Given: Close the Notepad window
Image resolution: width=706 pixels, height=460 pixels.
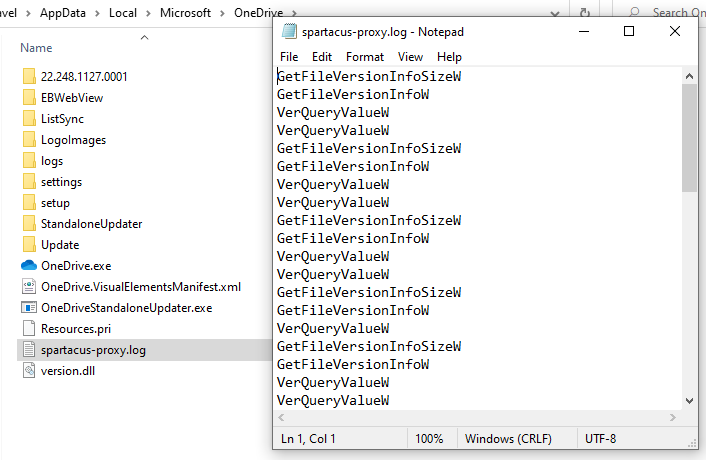Looking at the screenshot, I should tap(674, 32).
